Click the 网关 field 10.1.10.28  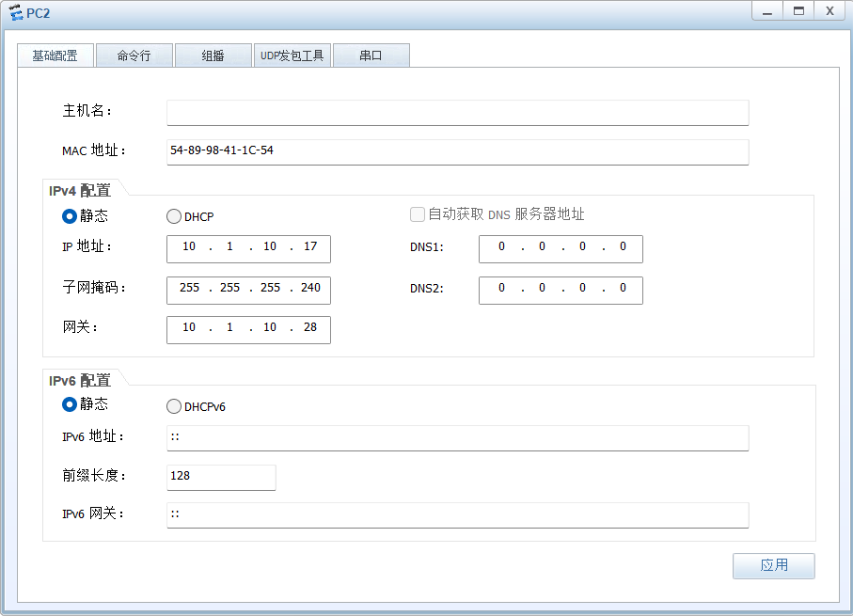(248, 330)
